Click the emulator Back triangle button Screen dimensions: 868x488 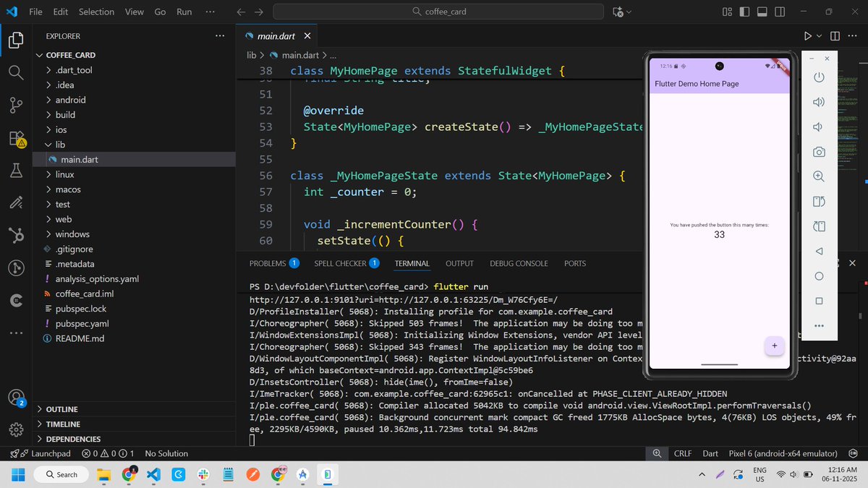[x=819, y=251]
